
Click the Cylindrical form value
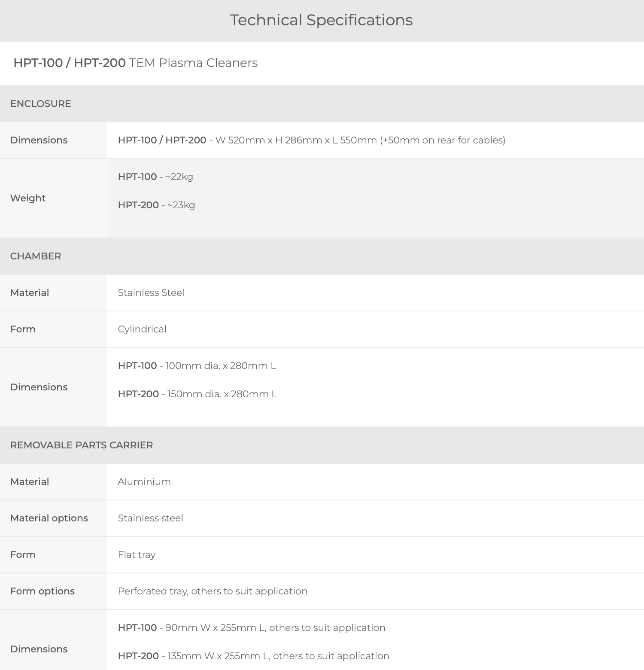point(142,329)
